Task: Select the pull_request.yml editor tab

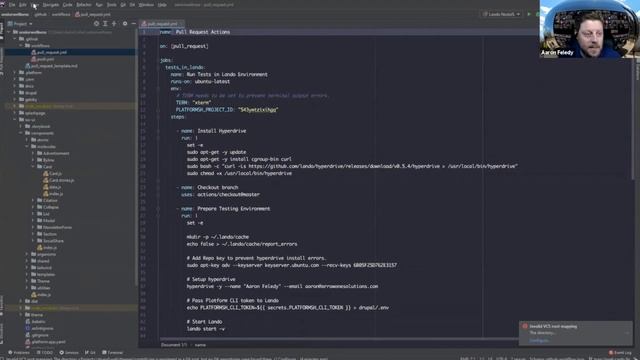Action: pos(161,24)
